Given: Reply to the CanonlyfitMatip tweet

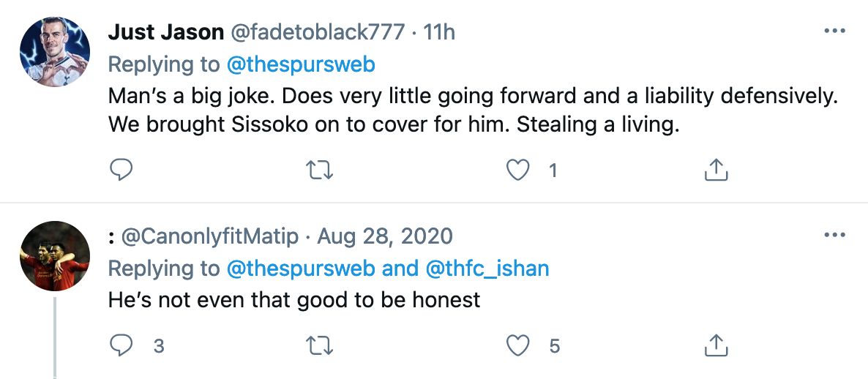Looking at the screenshot, I should pos(120,345).
